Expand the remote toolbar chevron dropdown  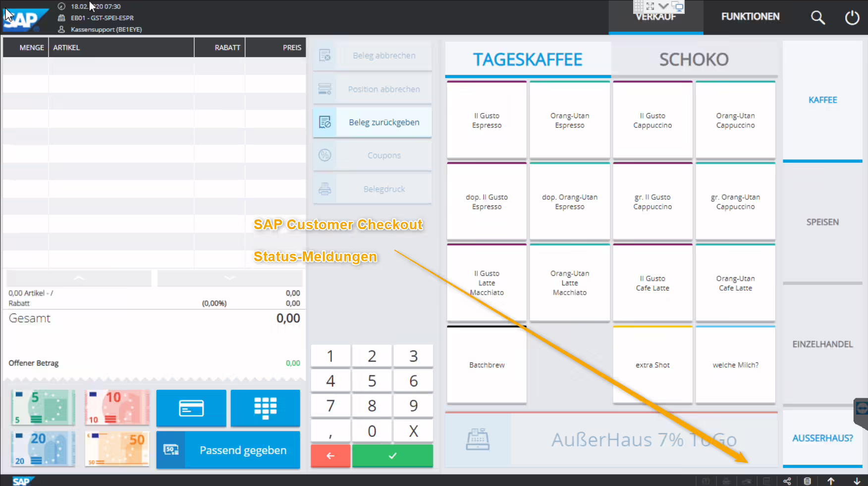tap(663, 6)
